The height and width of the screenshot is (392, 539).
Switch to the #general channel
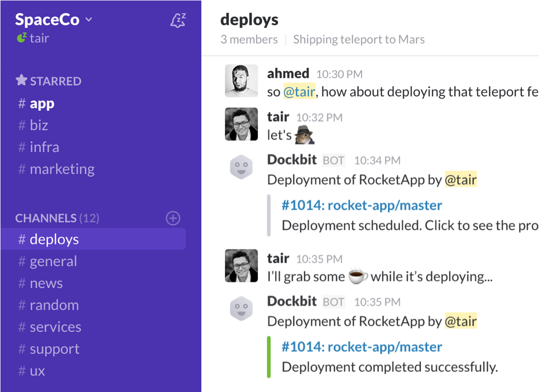point(53,261)
